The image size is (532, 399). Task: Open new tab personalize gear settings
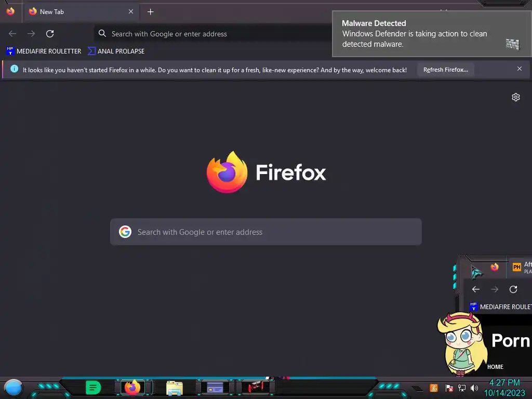coord(516,97)
